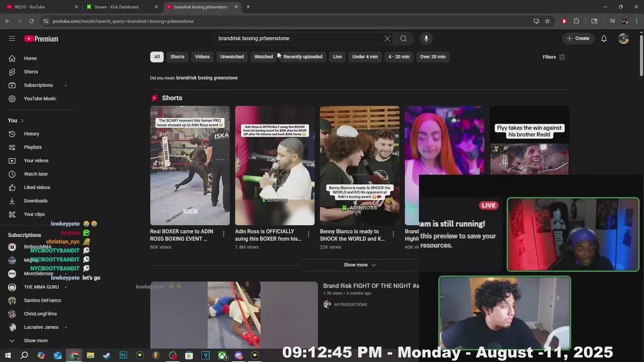Start voice search with the microphone icon

[x=426, y=39]
